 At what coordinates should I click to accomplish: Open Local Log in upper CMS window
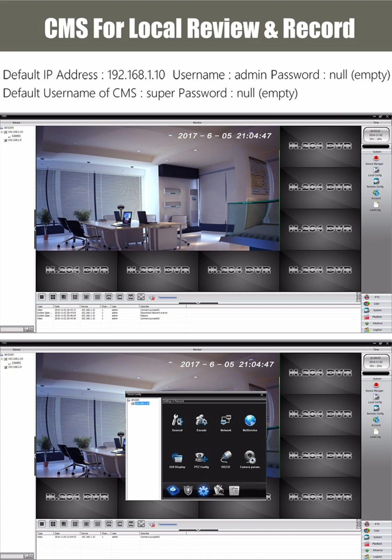(376, 206)
